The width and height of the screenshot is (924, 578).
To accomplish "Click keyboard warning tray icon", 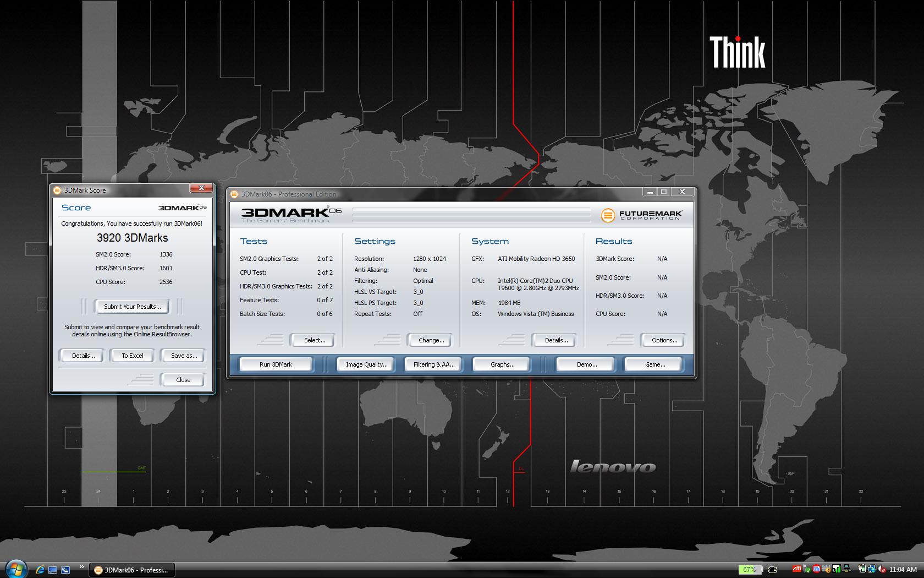I will point(826,569).
